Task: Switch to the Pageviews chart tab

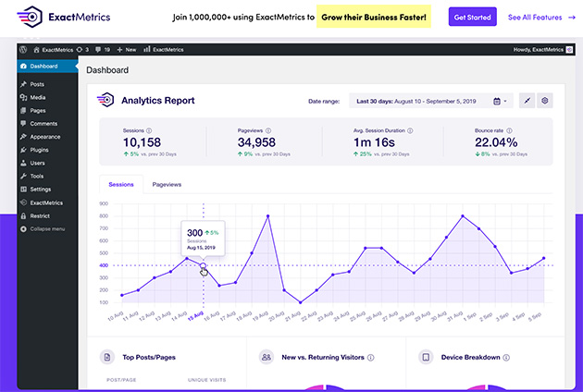Action: (167, 184)
